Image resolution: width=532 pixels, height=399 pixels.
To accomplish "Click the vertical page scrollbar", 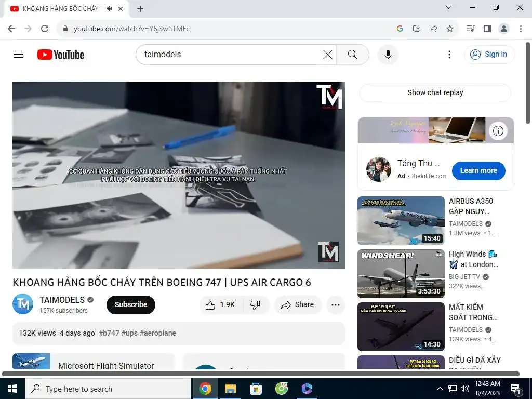I will pyautogui.click(x=528, y=83).
